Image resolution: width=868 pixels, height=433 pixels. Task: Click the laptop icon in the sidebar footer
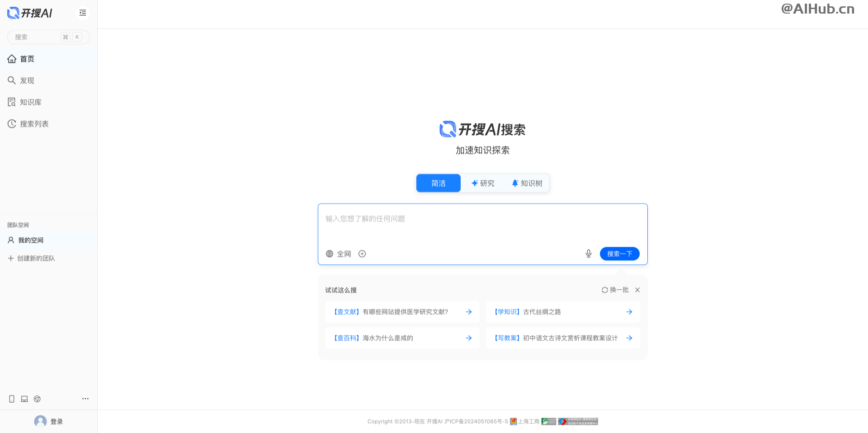24,399
